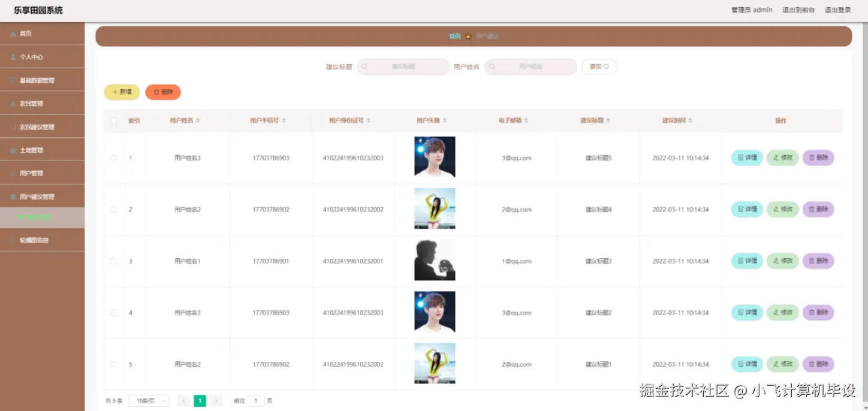Click the icon beside 农民管理
Image resolution: width=868 pixels, height=411 pixels.
[13, 104]
